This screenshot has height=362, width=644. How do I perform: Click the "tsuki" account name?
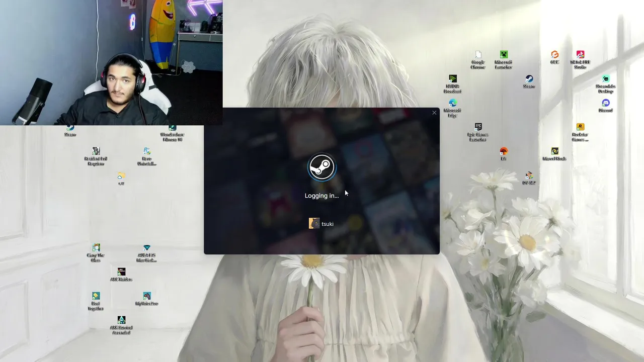[x=328, y=224]
